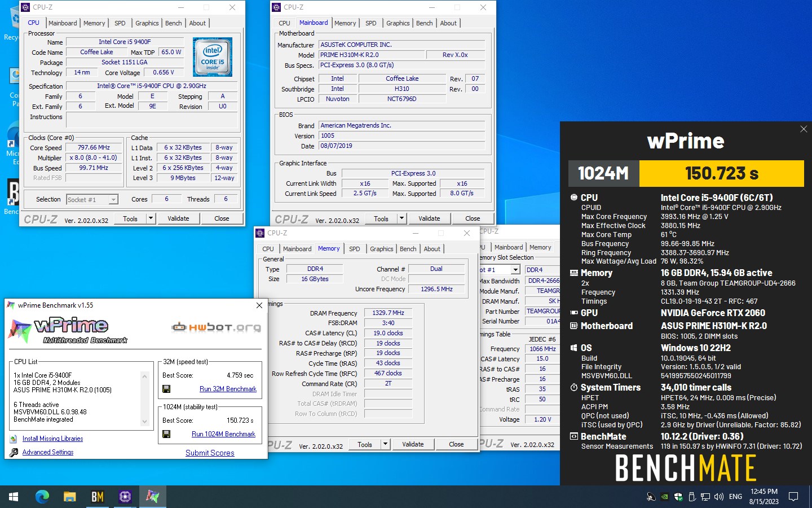Open Graphics tab in Mainboard window
This screenshot has width=812, height=508.
pos(398,23)
